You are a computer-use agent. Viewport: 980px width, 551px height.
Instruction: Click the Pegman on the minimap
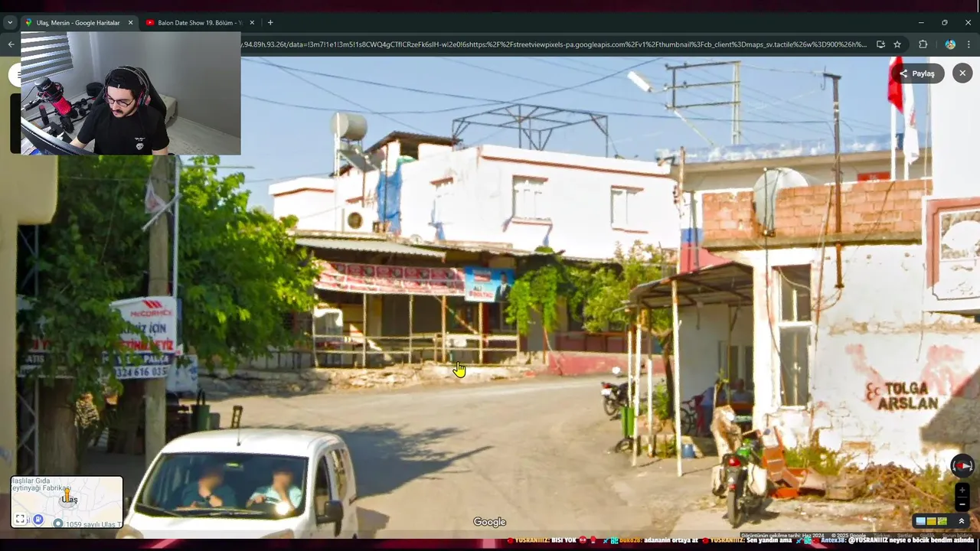pyautogui.click(x=67, y=496)
